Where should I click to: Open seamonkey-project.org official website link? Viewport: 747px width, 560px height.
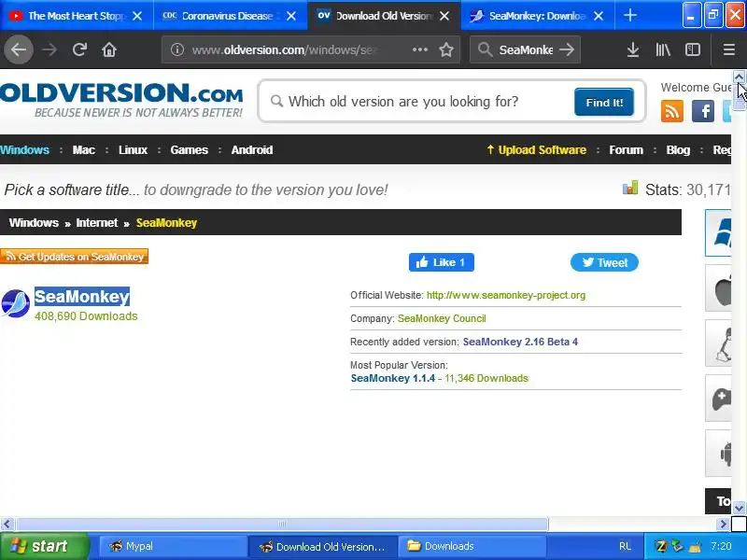tap(506, 295)
